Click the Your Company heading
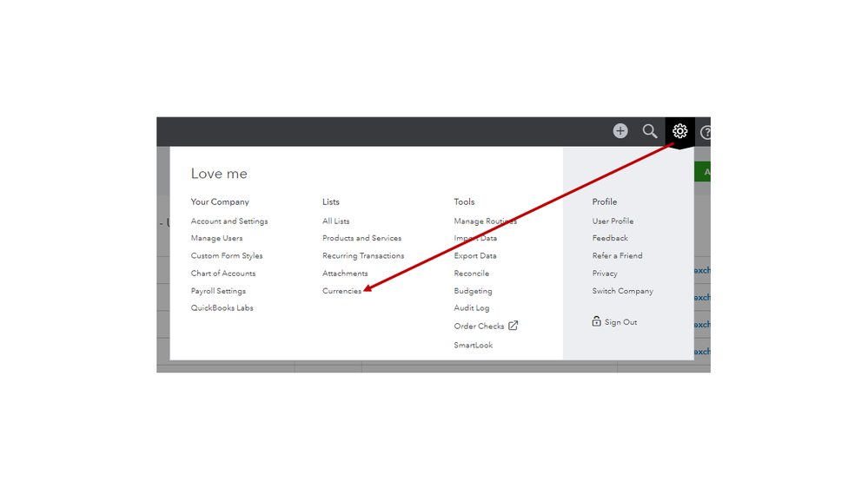Screen dimensions: 868x488 click(x=220, y=202)
